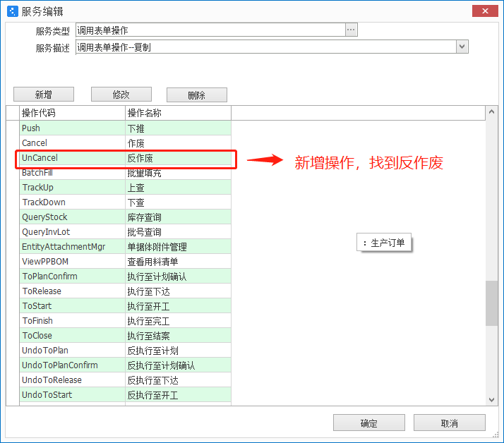
Task: Click the 单据体附件管理 name cell
Action: tap(178, 246)
